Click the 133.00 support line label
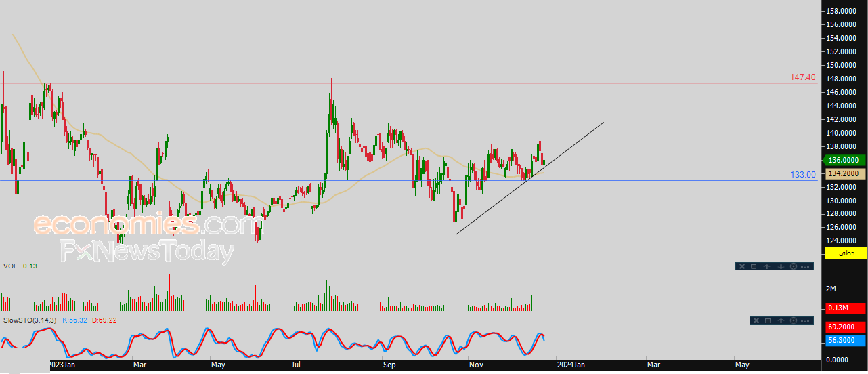 coord(803,175)
